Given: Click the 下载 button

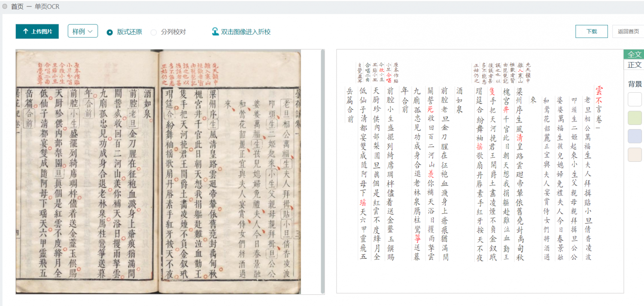Looking at the screenshot, I should [591, 31].
